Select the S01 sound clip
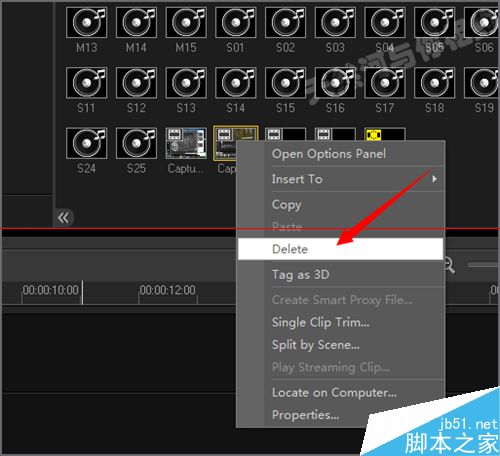 (x=236, y=22)
